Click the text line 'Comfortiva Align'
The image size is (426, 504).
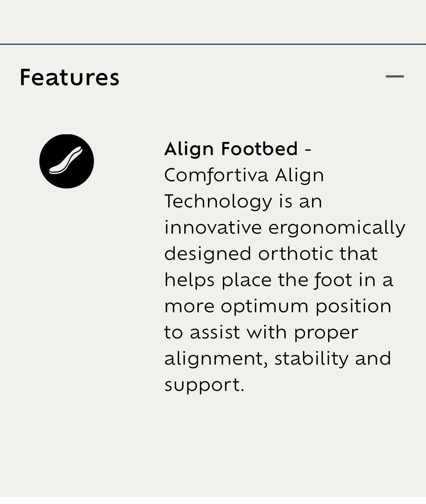(x=244, y=175)
